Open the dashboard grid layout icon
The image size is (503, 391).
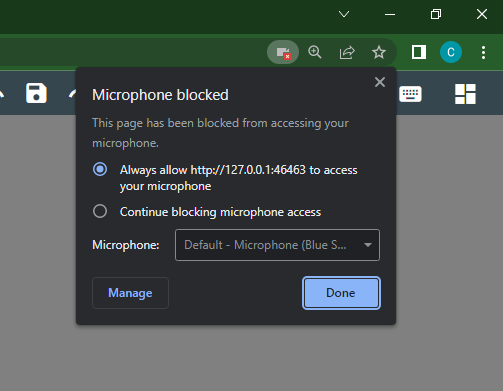[x=465, y=94]
